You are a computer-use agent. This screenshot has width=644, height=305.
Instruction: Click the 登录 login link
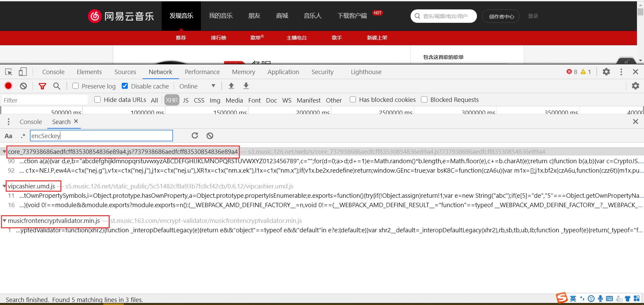(533, 16)
